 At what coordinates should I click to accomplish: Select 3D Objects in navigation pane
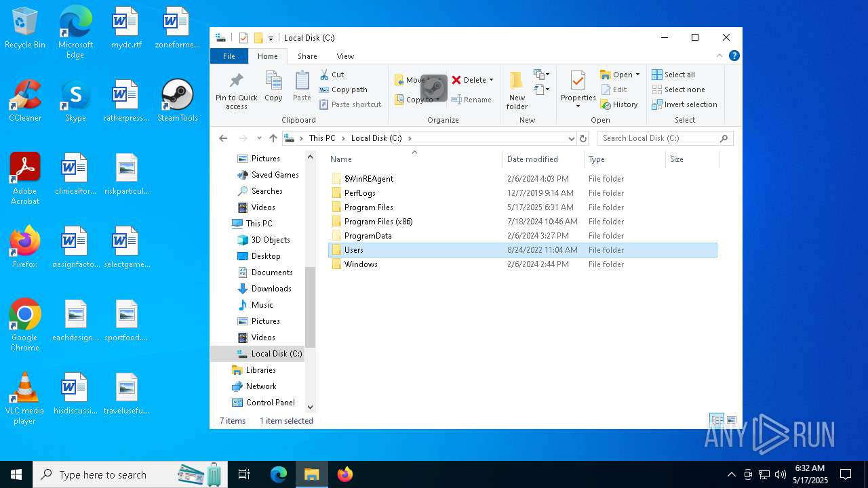pos(270,240)
